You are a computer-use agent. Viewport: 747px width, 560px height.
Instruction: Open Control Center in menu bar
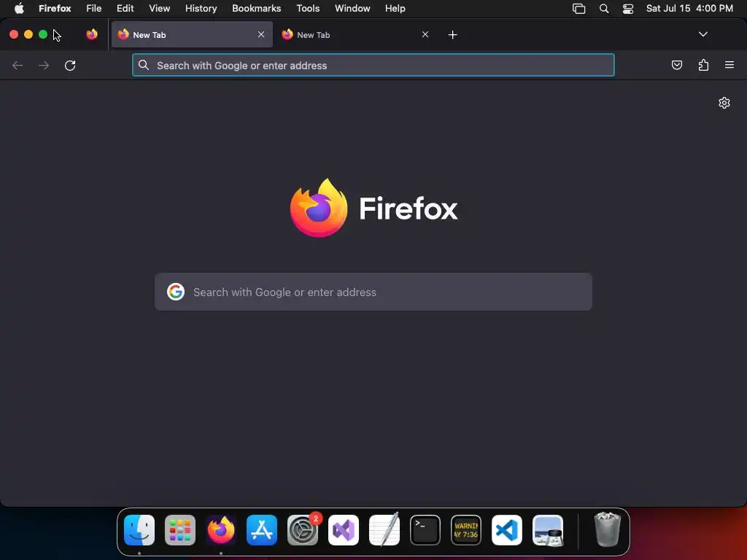click(x=628, y=9)
